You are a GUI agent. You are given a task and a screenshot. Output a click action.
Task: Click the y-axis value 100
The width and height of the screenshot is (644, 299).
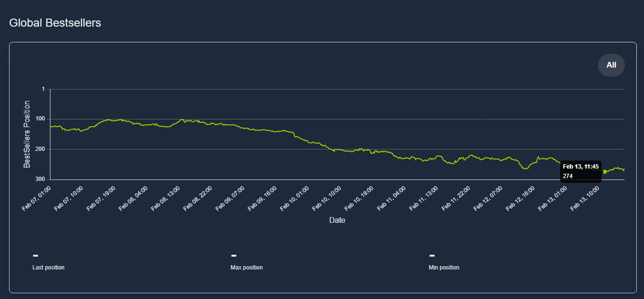[x=40, y=119]
